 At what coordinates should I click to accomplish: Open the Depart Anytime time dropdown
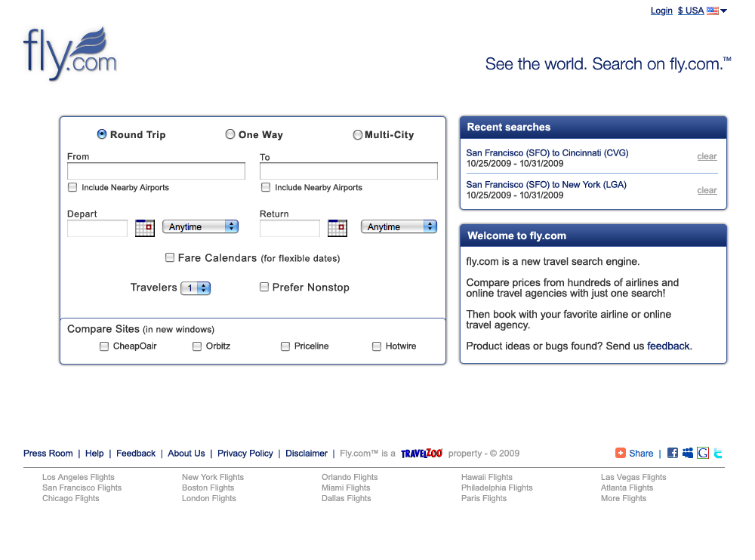tap(200, 227)
